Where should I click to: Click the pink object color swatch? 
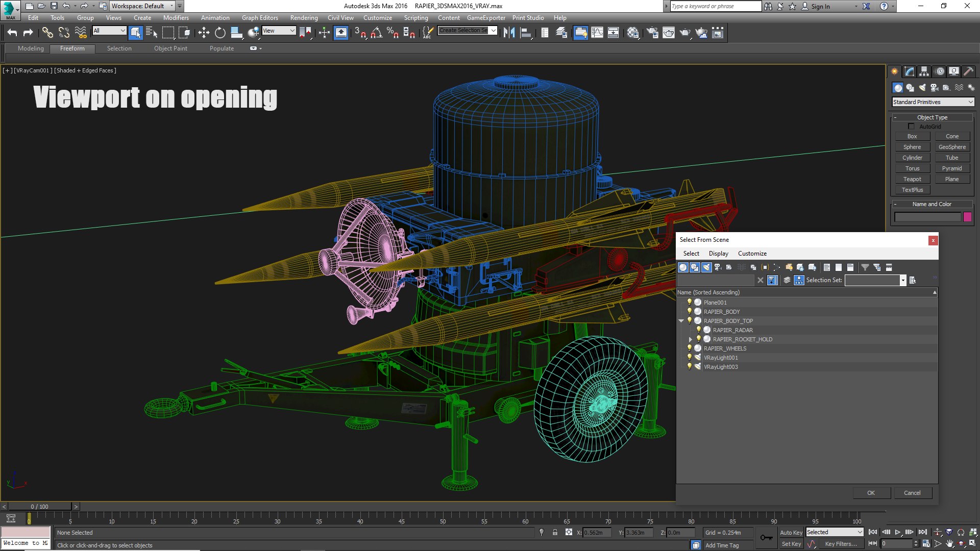click(x=967, y=217)
